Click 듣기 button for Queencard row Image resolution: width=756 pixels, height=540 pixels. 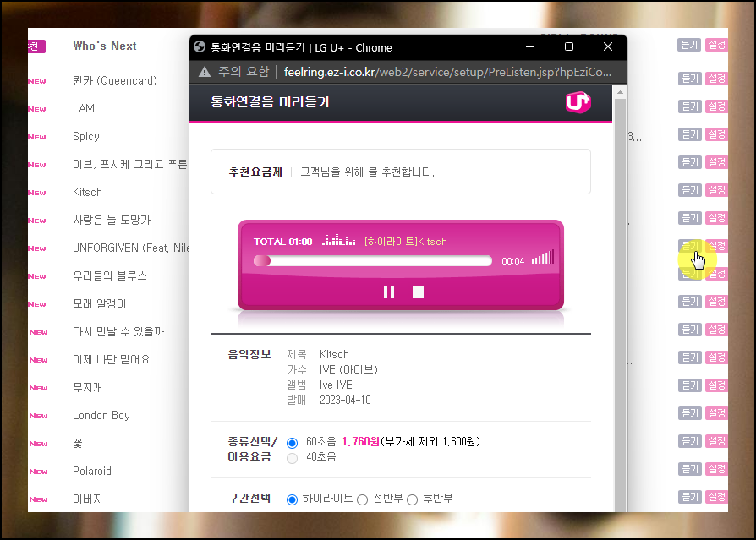click(689, 78)
